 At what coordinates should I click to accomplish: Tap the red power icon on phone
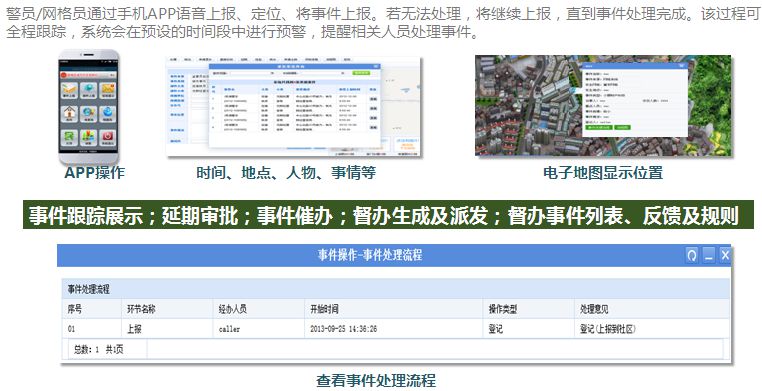107,136
